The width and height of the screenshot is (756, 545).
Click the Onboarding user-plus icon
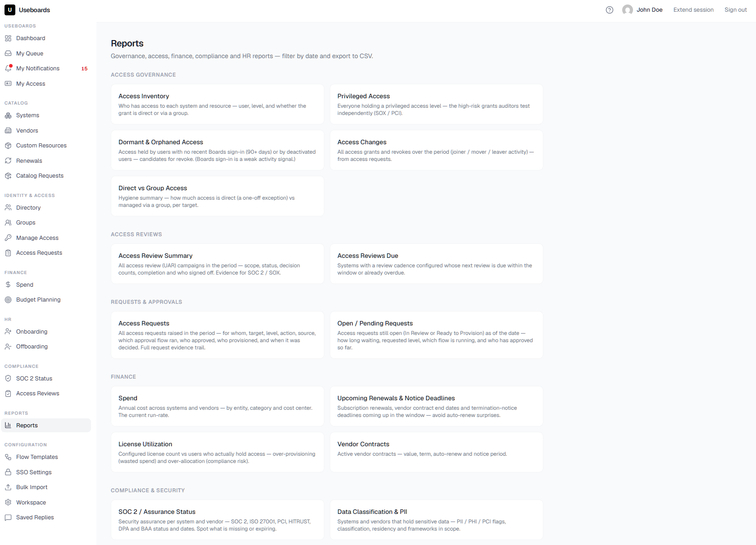[x=8, y=331]
